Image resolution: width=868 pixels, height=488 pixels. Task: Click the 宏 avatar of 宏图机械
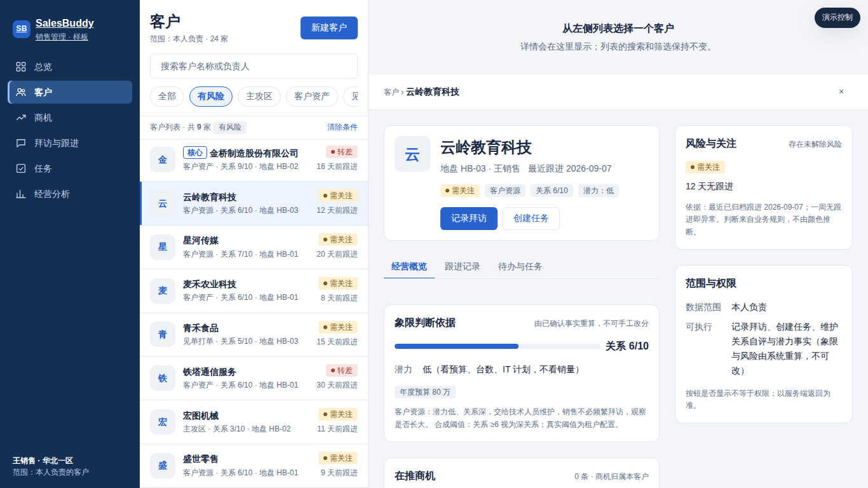(x=163, y=422)
